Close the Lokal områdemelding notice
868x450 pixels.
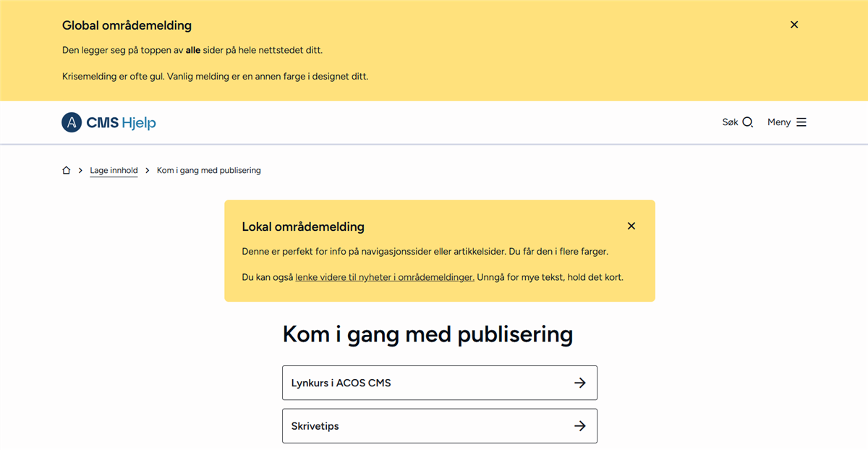[631, 226]
